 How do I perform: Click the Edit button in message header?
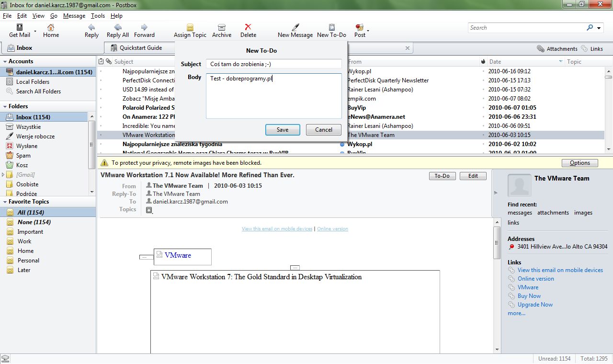(x=473, y=176)
